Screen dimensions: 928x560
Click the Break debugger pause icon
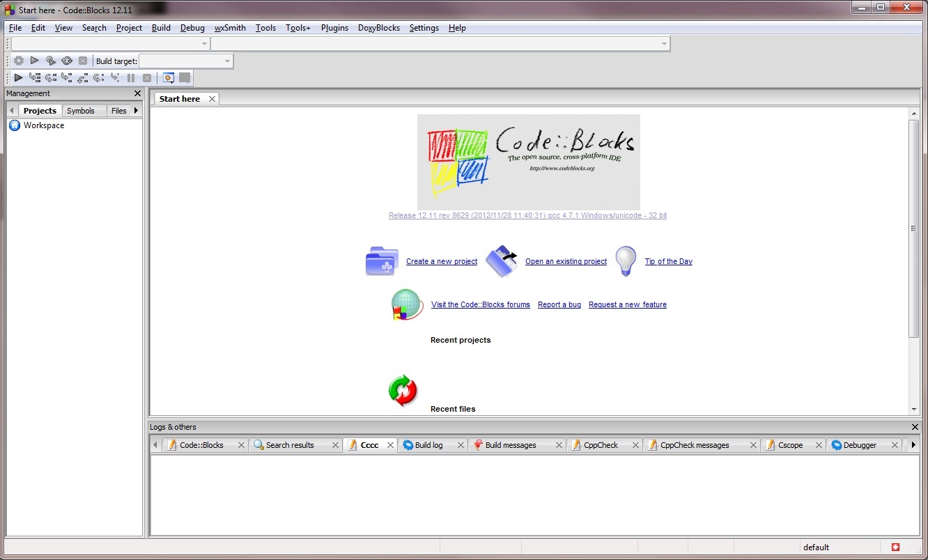[x=131, y=78]
